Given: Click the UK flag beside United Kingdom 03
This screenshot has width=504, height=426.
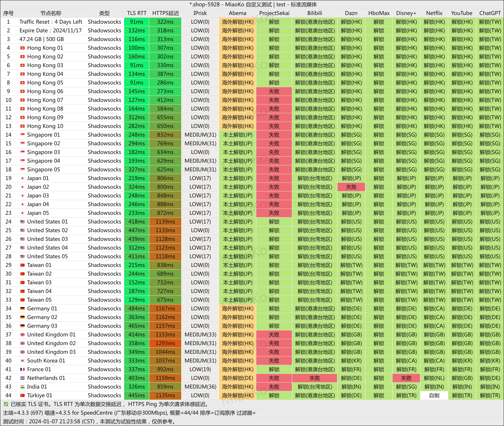Looking at the screenshot, I should tap(22, 352).
